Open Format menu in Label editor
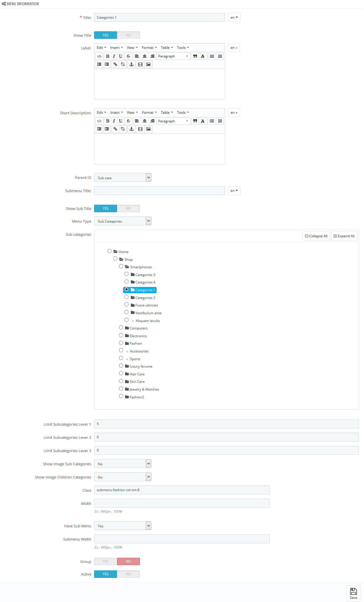The height and width of the screenshot is (602, 364). click(x=149, y=48)
